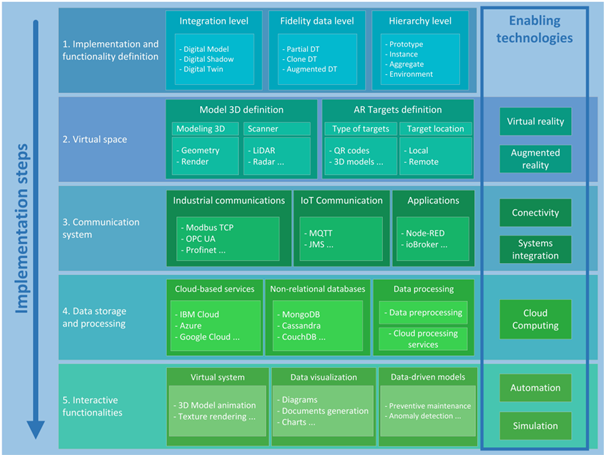Image resolution: width=604 pixels, height=455 pixels.
Task: Click the 3D Model animation entry
Action: tap(215, 405)
